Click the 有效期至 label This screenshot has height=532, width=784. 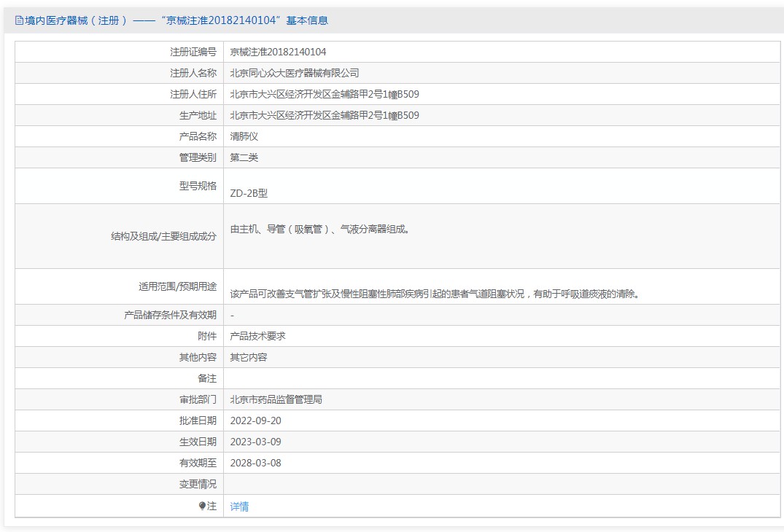tap(198, 463)
